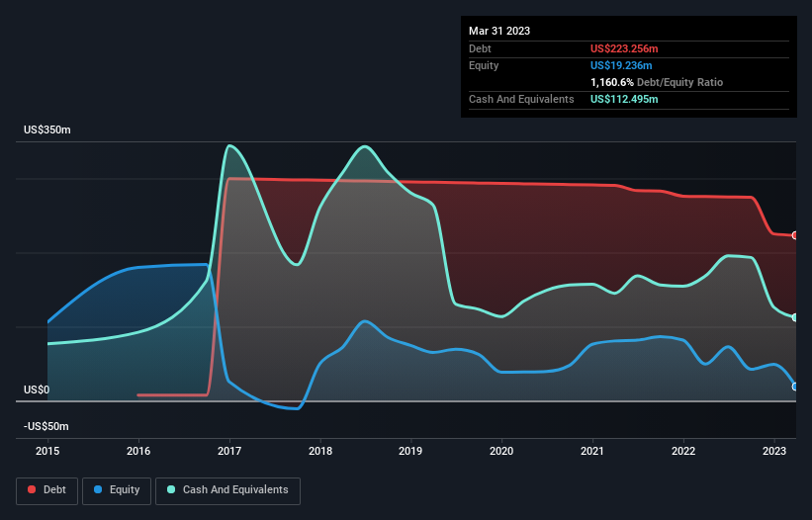Viewport: 812px width, 520px height.
Task: Click the 2022 x-axis label
Action: [683, 451]
